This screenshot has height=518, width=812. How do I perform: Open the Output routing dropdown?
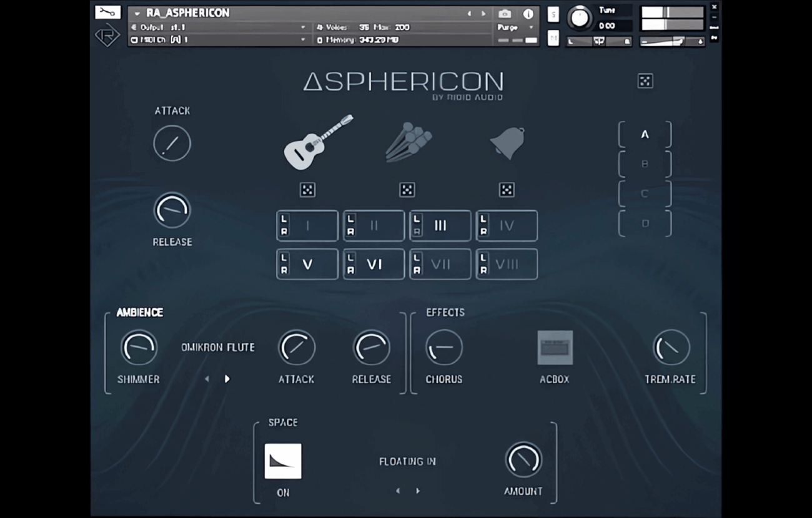[x=219, y=27]
